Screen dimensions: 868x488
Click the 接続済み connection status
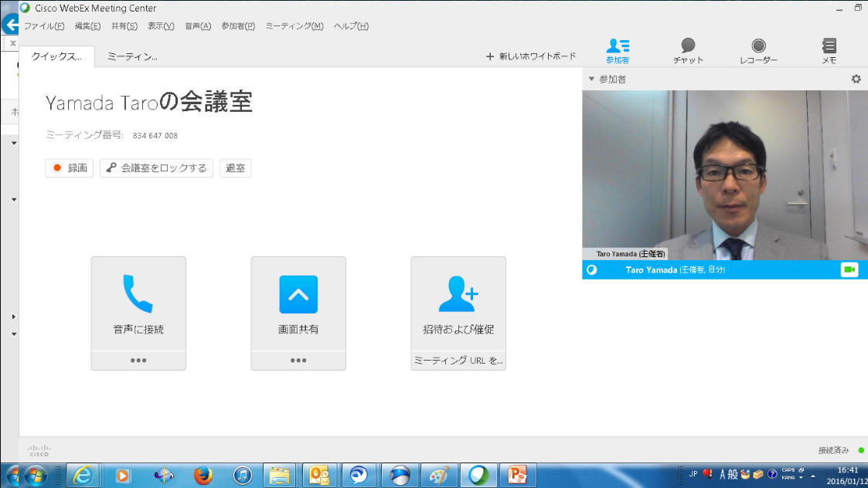(x=833, y=450)
